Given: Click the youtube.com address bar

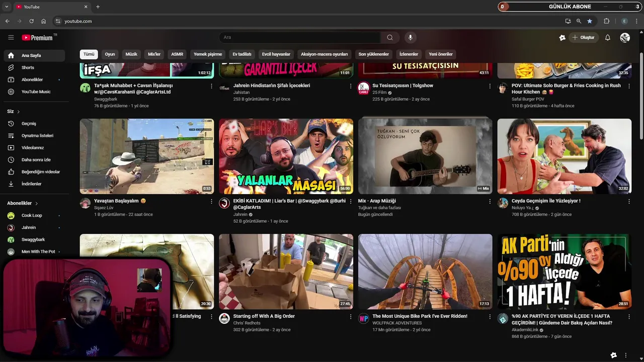Looking at the screenshot, I should click(307, 21).
